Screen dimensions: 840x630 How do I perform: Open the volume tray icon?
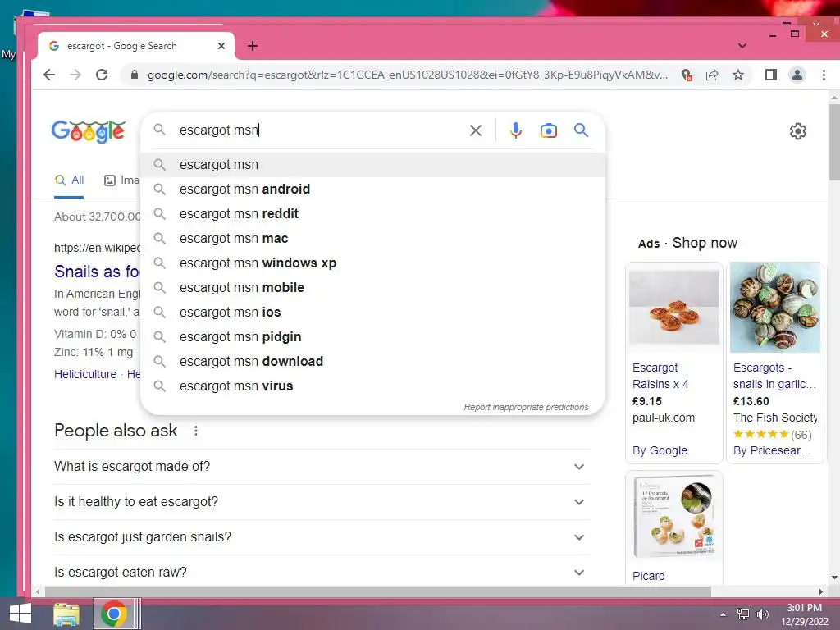762,614
